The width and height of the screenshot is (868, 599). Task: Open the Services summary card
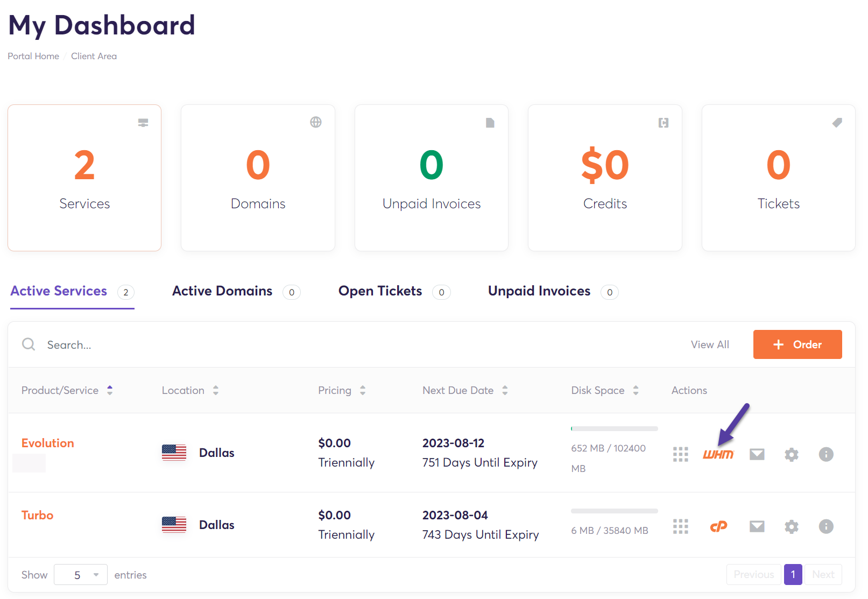coord(84,178)
